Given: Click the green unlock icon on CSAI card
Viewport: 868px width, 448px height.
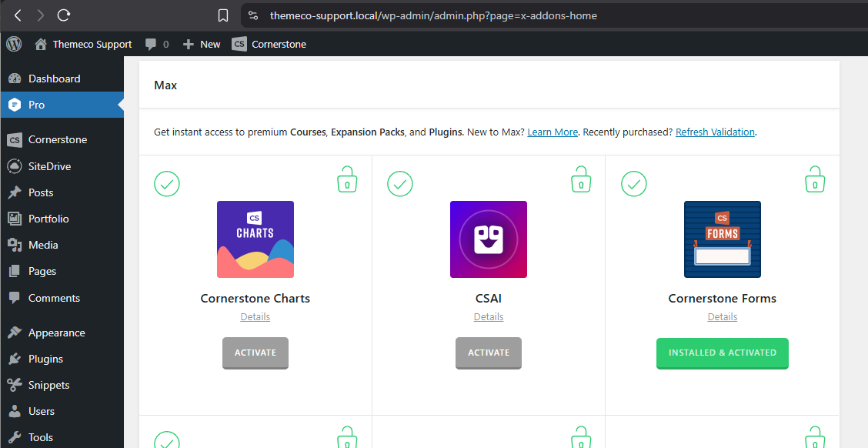Looking at the screenshot, I should coord(581,179).
